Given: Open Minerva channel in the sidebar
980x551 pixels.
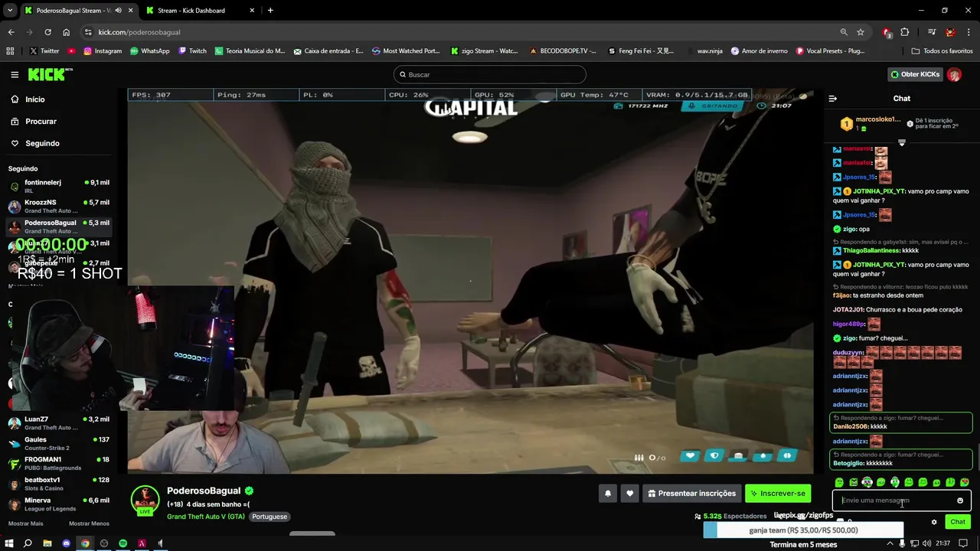Looking at the screenshot, I should point(59,504).
